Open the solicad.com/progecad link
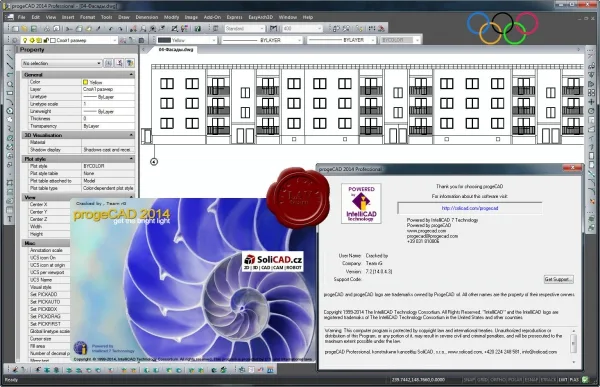The height and width of the screenshot is (387, 600). [470, 208]
